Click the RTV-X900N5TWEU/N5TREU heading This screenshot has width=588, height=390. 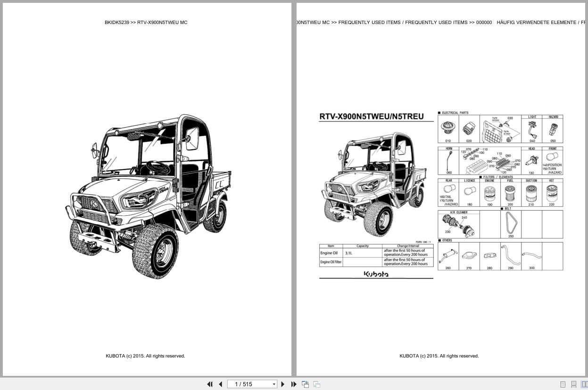click(371, 116)
